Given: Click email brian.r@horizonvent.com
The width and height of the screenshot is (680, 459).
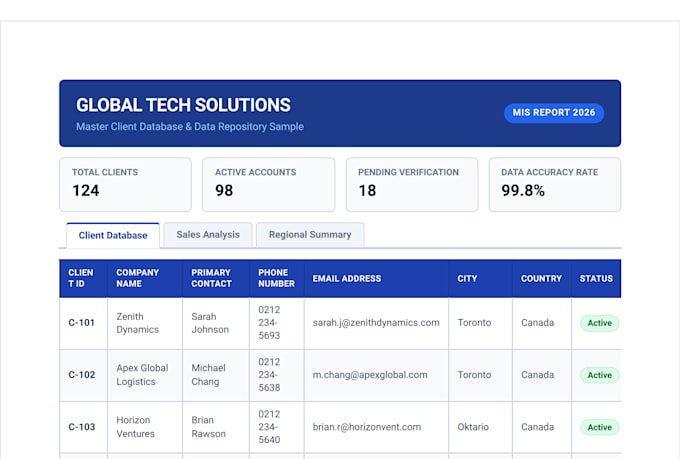Looking at the screenshot, I should coord(367,427).
